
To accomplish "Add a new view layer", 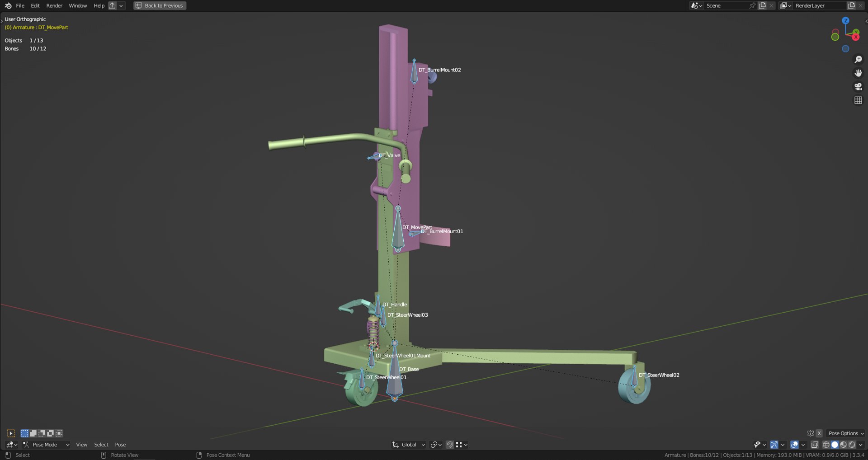I will click(x=852, y=5).
